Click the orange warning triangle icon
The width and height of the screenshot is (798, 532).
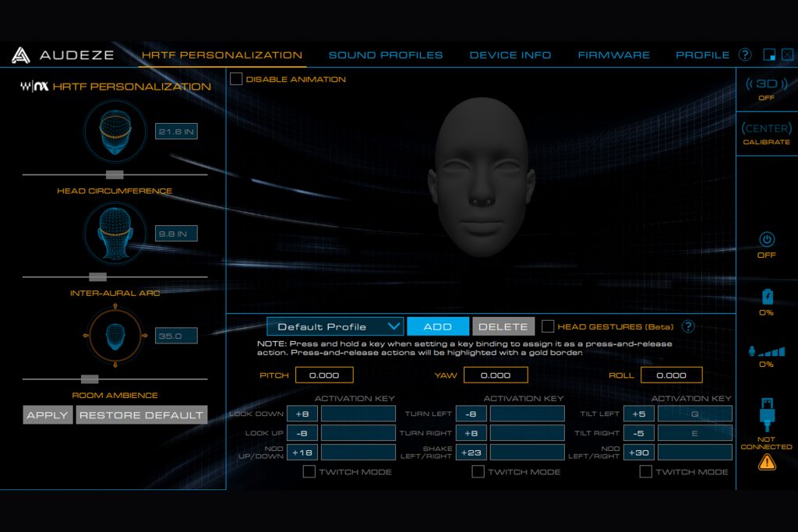(x=767, y=463)
